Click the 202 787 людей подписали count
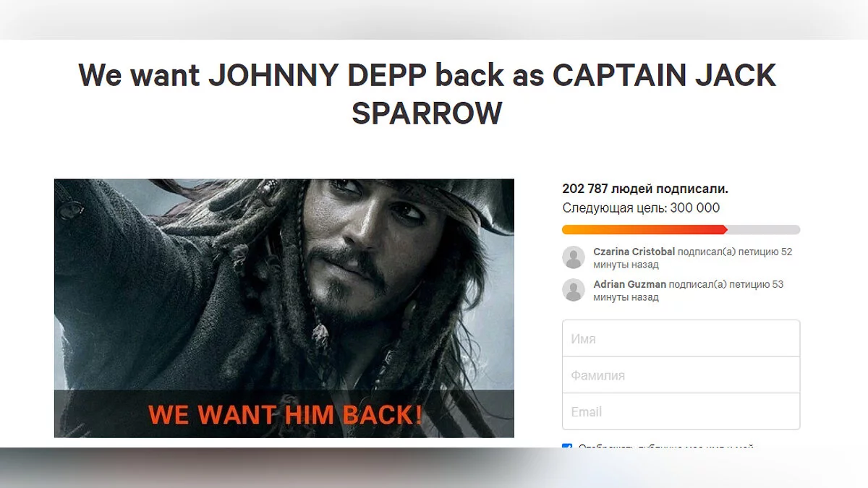 point(645,189)
